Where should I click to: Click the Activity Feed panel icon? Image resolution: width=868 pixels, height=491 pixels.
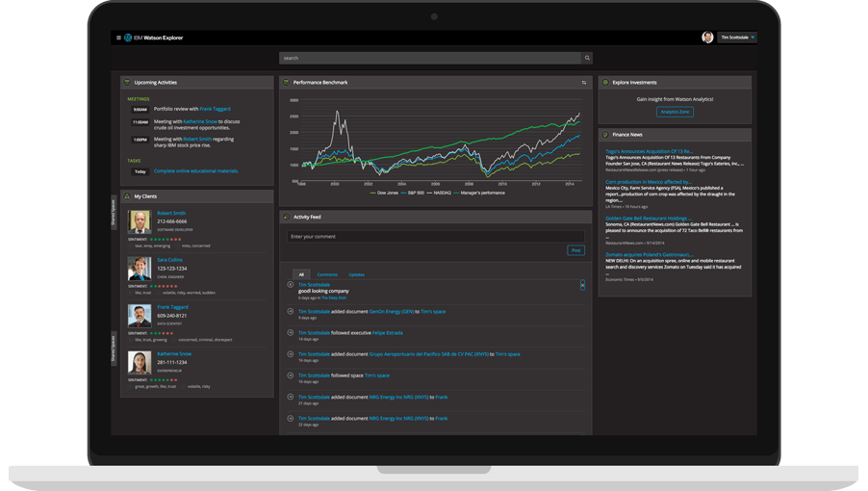286,217
